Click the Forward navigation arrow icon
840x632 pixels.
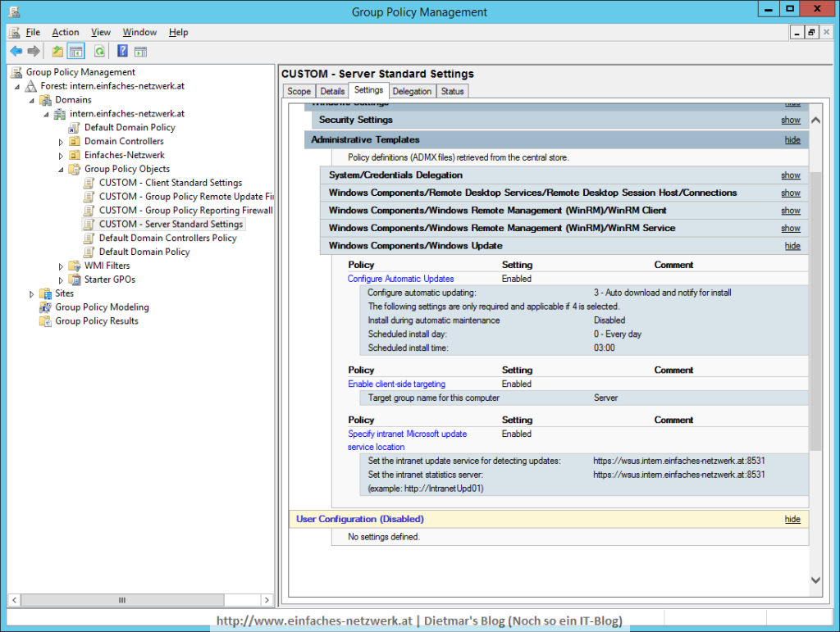pos(34,51)
